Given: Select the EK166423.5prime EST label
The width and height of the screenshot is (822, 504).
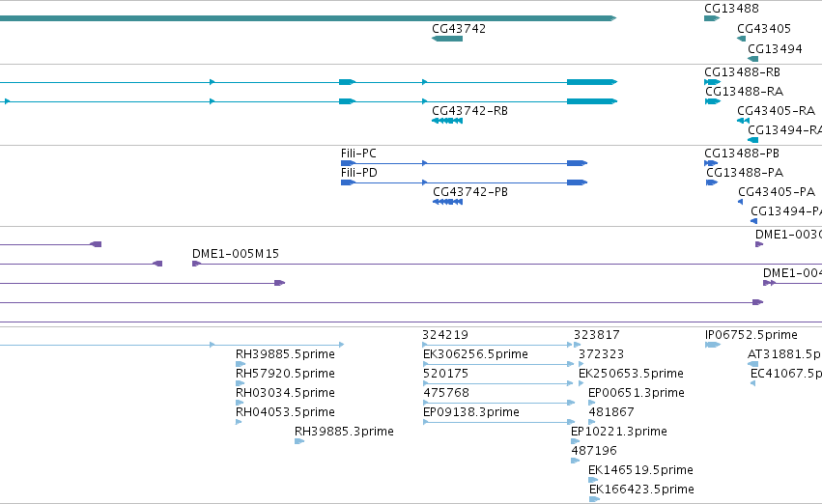Looking at the screenshot, I should click(641, 490).
